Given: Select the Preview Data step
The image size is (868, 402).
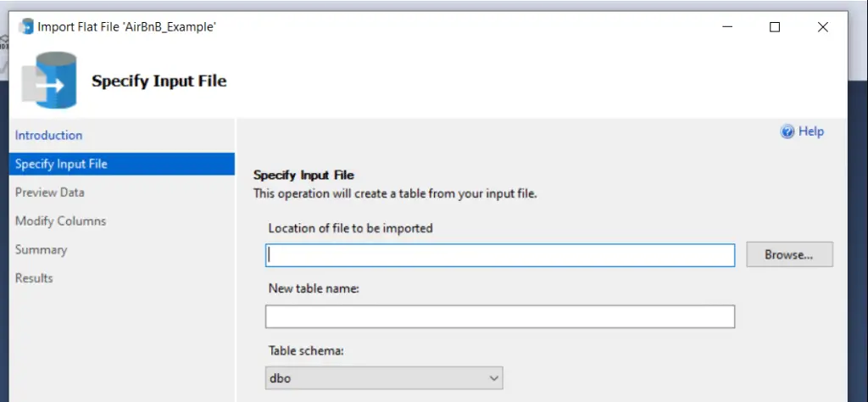Looking at the screenshot, I should point(50,193).
